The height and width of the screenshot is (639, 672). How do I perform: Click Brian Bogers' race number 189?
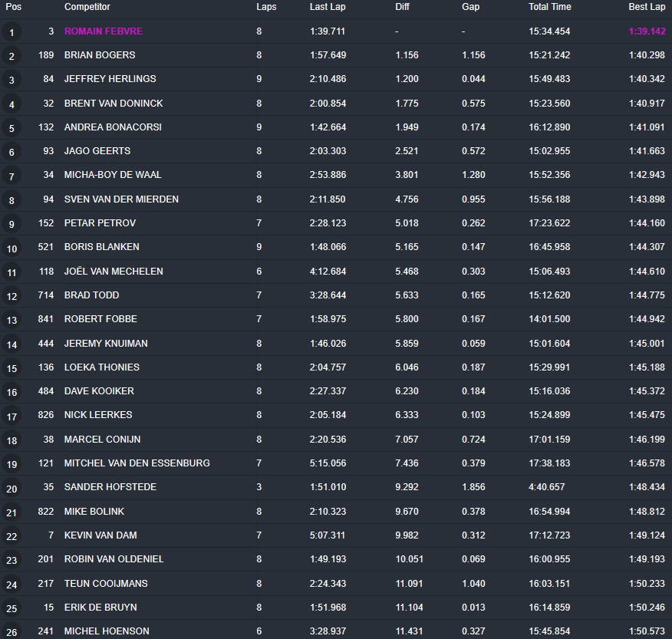coord(45,55)
